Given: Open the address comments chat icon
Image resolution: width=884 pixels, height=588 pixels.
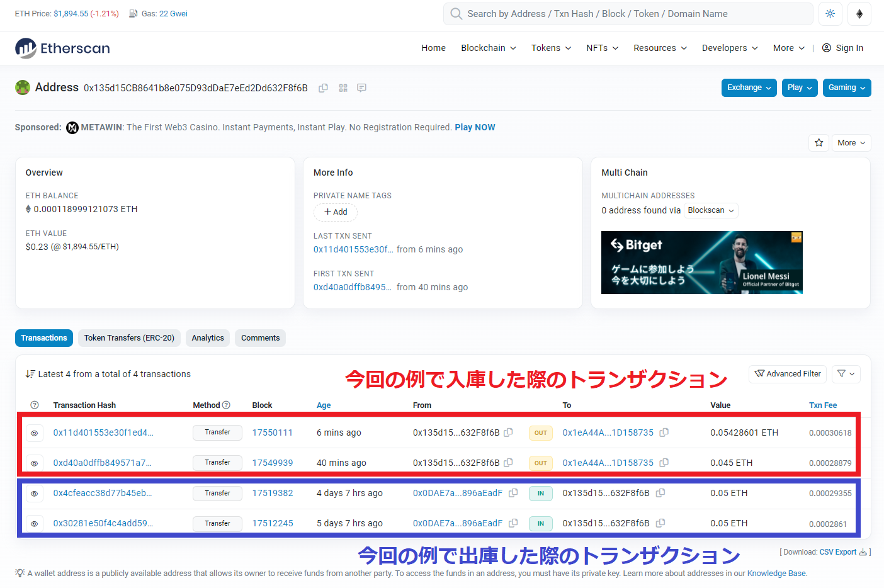Looking at the screenshot, I should [362, 88].
